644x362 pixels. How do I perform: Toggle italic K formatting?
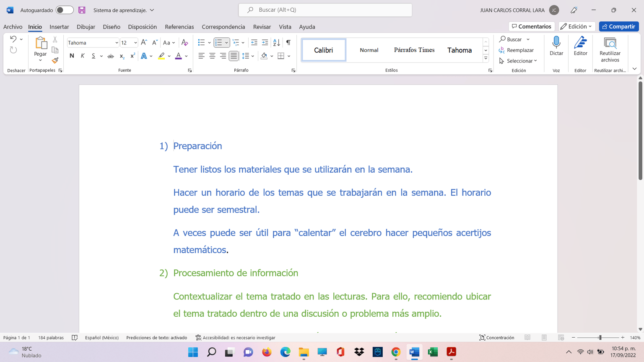click(x=83, y=56)
